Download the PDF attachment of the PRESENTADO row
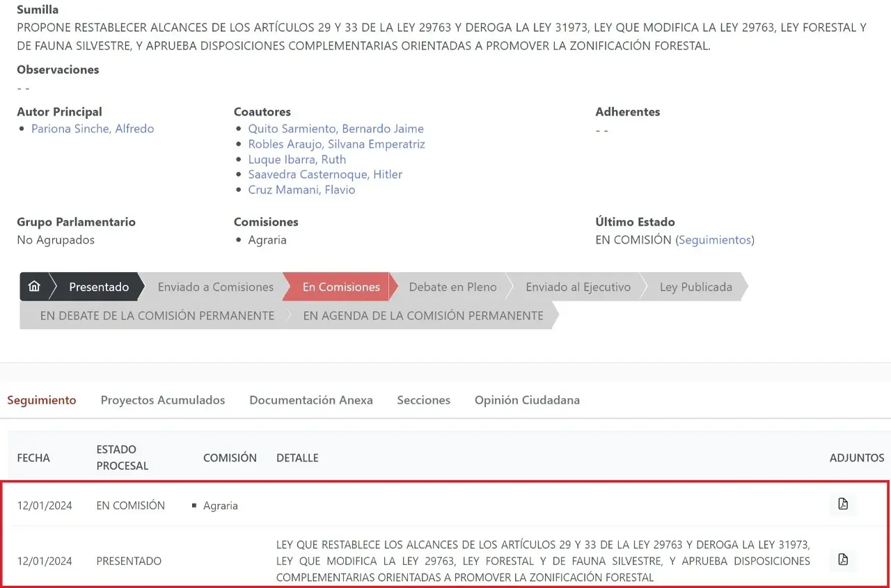The width and height of the screenshot is (891, 588). pos(842,559)
